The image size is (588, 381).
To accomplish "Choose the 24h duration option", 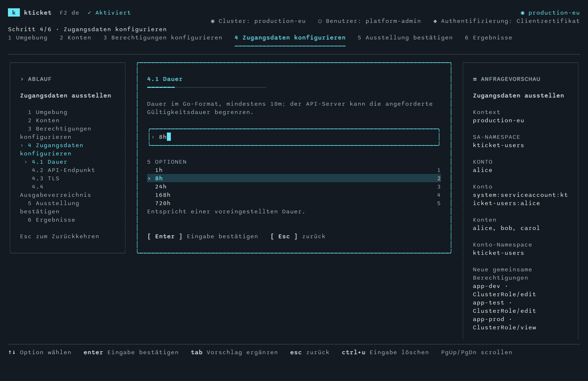I will pos(294,187).
